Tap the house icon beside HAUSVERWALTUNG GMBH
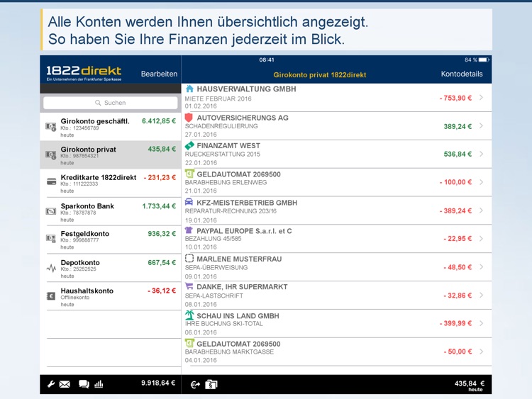 pyautogui.click(x=189, y=89)
